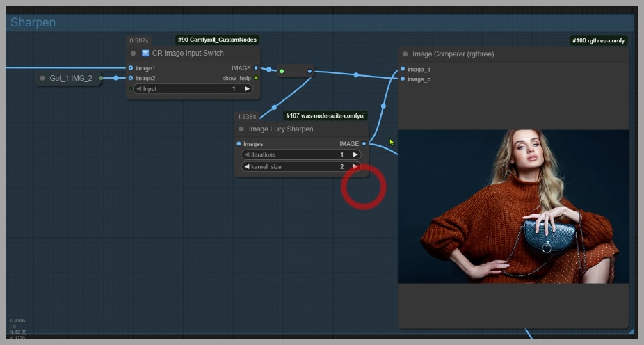Click the CR Image Input Switch shuffle icon
The width and height of the screenshot is (644, 345).
[x=145, y=54]
